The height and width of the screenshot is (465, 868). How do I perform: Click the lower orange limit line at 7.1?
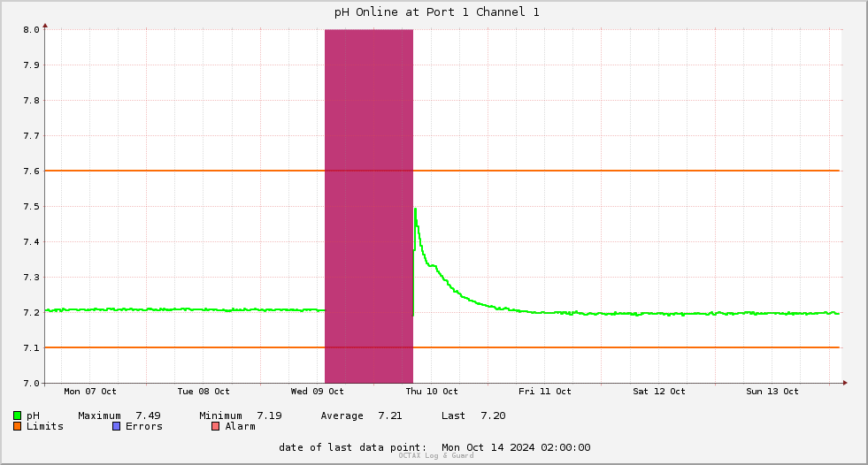(x=442, y=347)
